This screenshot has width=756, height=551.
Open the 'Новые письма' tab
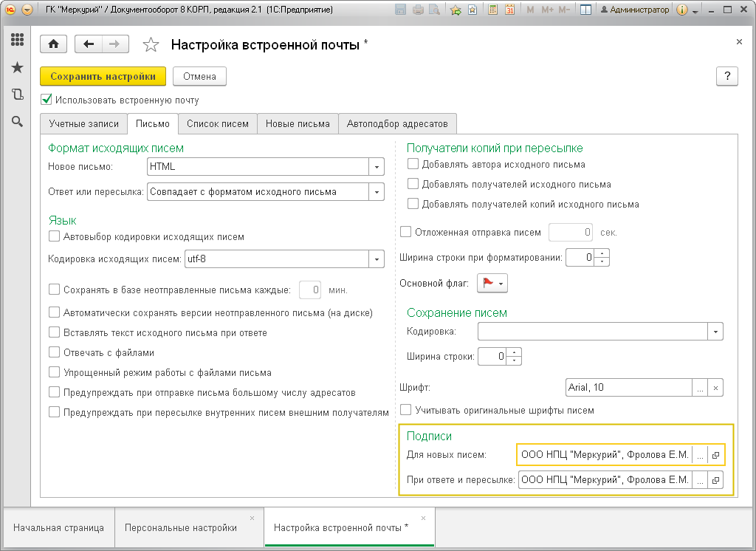pyautogui.click(x=298, y=124)
